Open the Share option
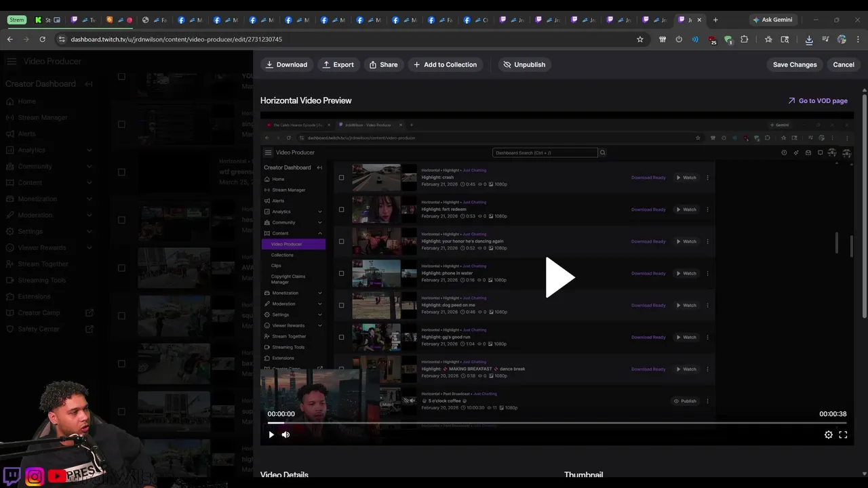 [x=383, y=64]
